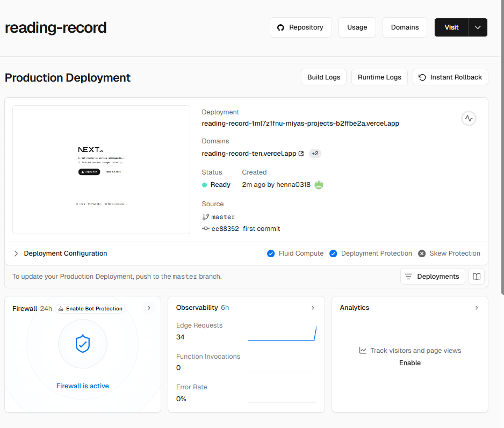Screen dimensions: 504x428
Task: Click the firewall shield icon
Action: tap(82, 344)
